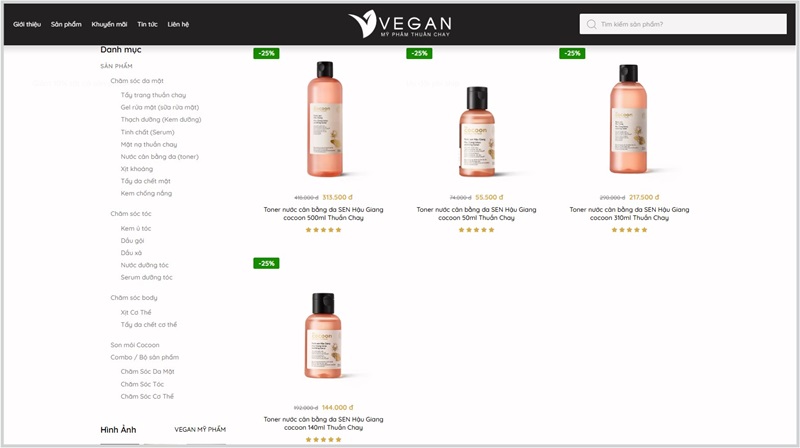Open the Khuyến mãi menu item
Image resolution: width=800 pixels, height=448 pixels.
[109, 24]
